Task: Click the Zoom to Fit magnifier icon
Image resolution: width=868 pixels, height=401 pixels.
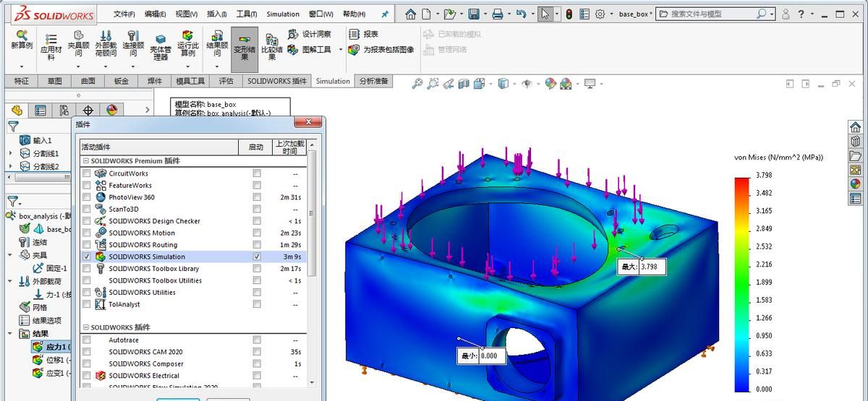Action: (x=417, y=84)
